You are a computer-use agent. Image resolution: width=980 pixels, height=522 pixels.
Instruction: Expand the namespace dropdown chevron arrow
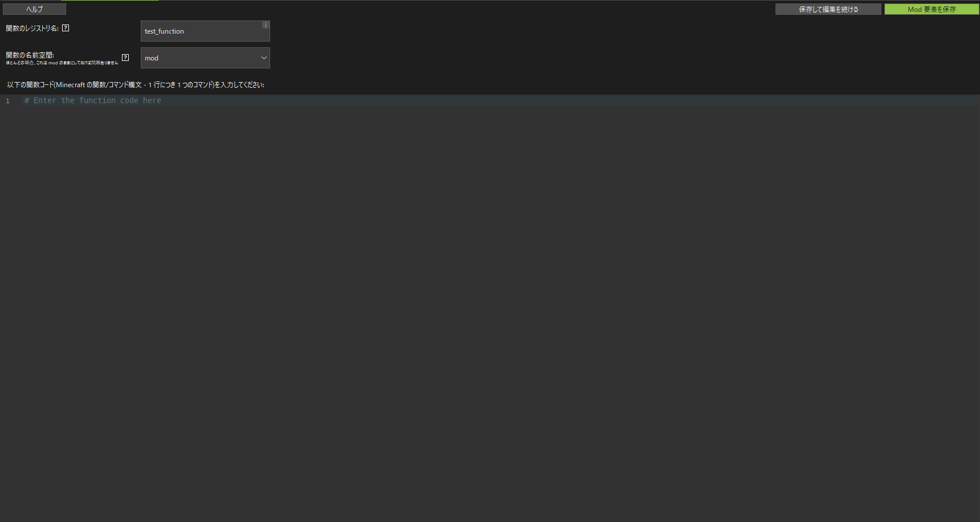point(264,58)
